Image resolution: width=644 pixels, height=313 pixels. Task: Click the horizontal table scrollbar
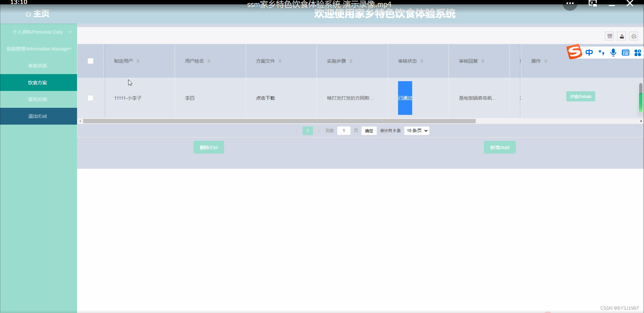(x=279, y=121)
